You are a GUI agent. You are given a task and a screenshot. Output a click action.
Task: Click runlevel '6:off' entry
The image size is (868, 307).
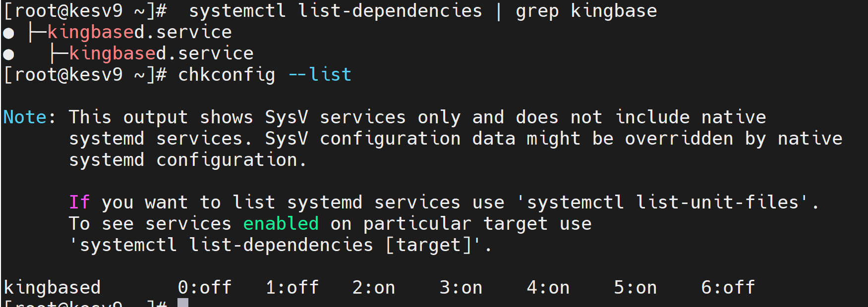(728, 288)
